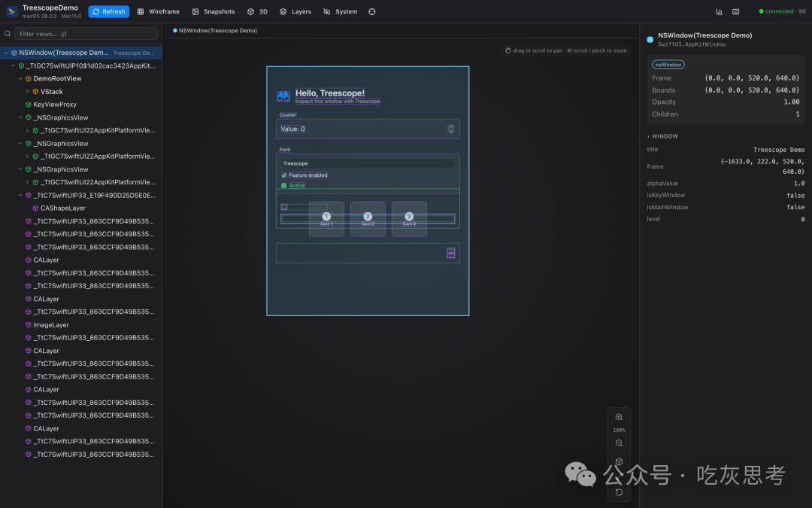Open the bar chart stats icon
Viewport: 812px width, 508px height.
(x=720, y=11)
